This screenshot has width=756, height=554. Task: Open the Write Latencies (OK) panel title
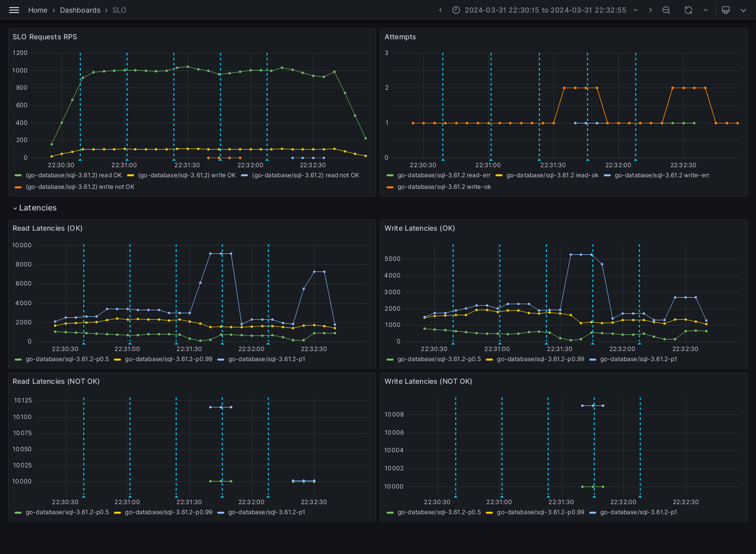coord(420,228)
